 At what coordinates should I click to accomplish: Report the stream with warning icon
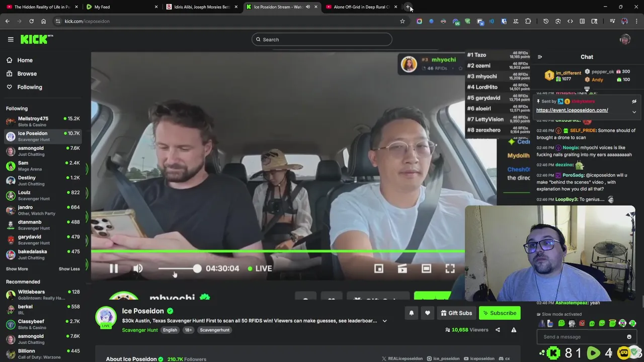514,330
